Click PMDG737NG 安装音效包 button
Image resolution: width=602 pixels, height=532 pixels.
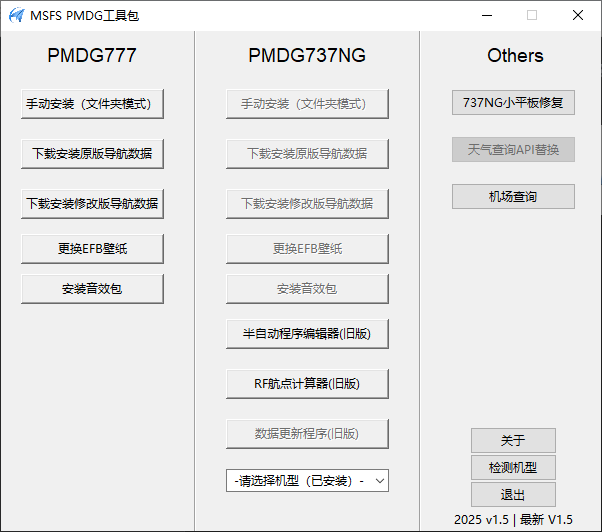point(307,289)
